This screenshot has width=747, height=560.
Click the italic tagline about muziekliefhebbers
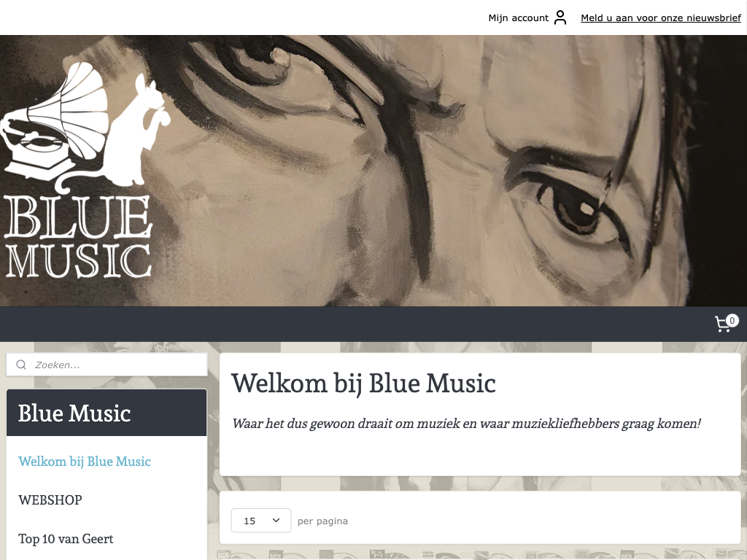tap(466, 424)
